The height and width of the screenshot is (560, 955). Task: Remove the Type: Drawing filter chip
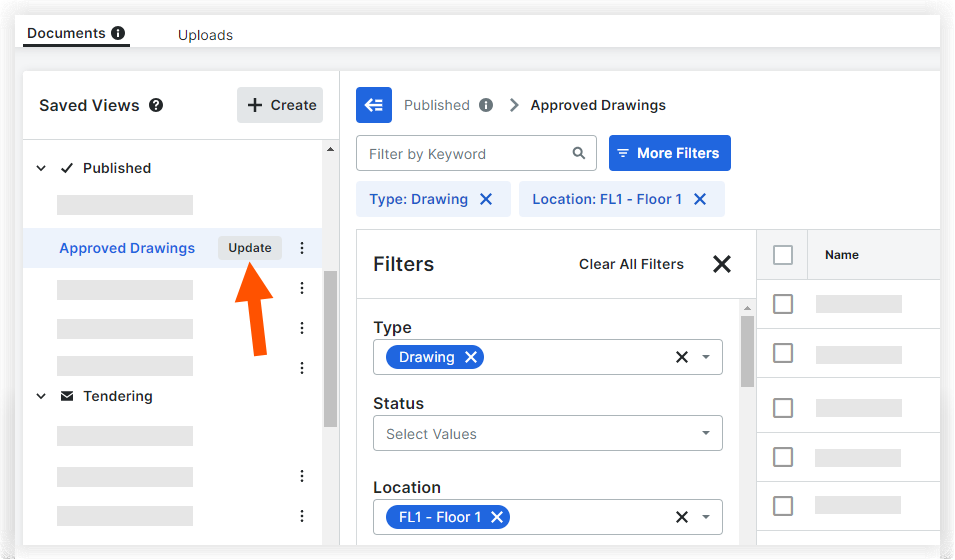pos(486,199)
